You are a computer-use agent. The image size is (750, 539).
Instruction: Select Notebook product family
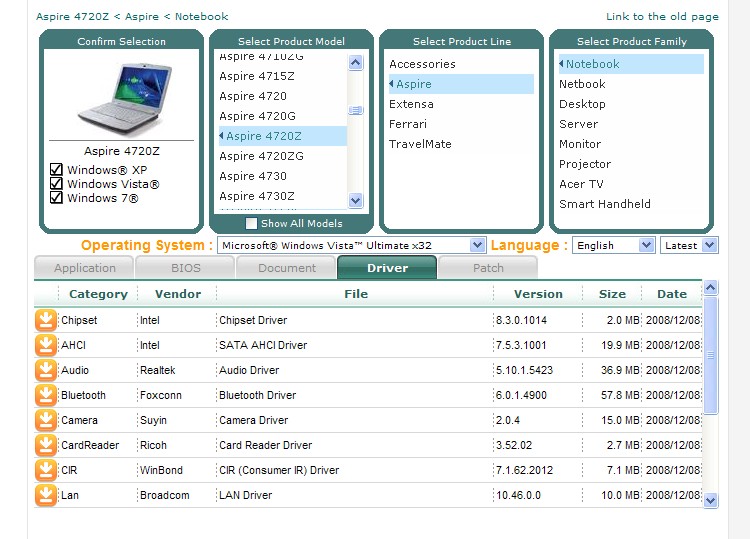click(631, 64)
